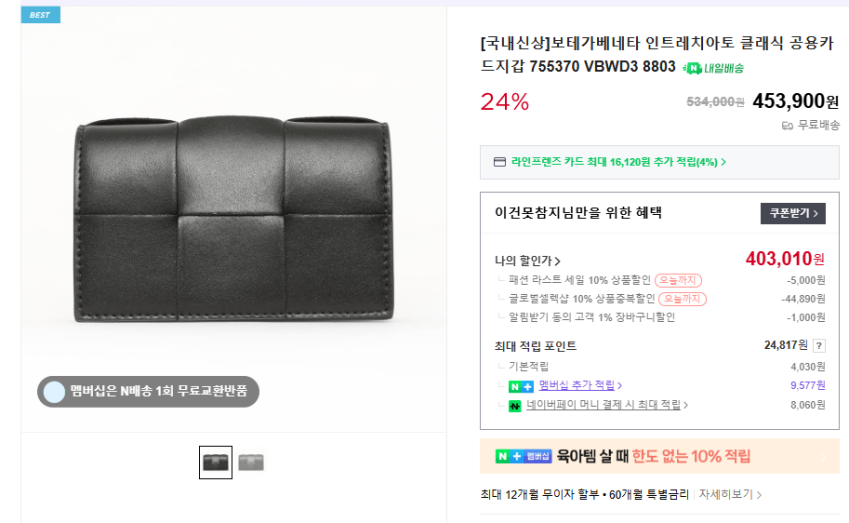Click the N+ 멤버십 badge in orange banner

pyautogui.click(x=524, y=456)
